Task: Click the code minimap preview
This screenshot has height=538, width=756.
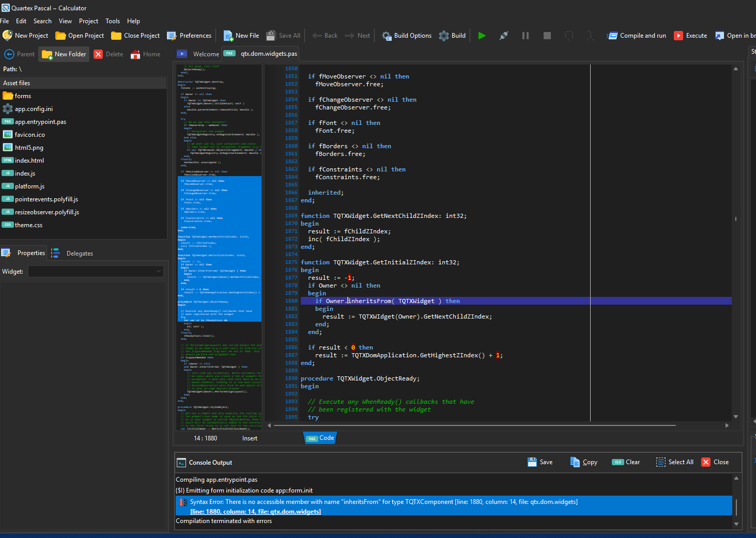Action: tap(219, 248)
